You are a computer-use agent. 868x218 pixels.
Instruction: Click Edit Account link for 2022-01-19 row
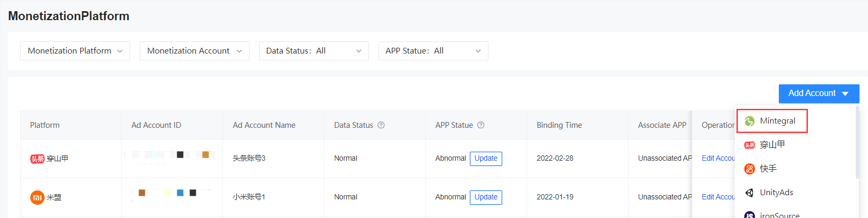[718, 197]
